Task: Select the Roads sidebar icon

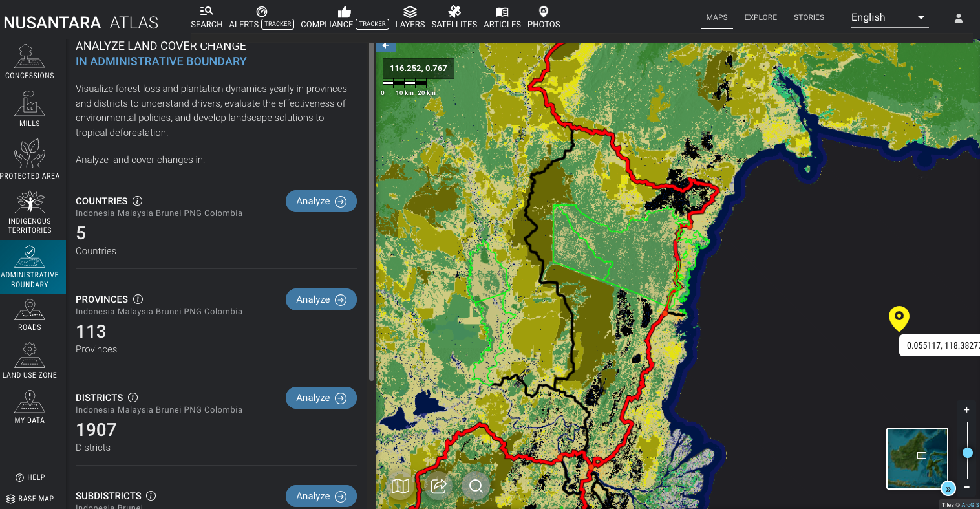Action: click(x=30, y=315)
